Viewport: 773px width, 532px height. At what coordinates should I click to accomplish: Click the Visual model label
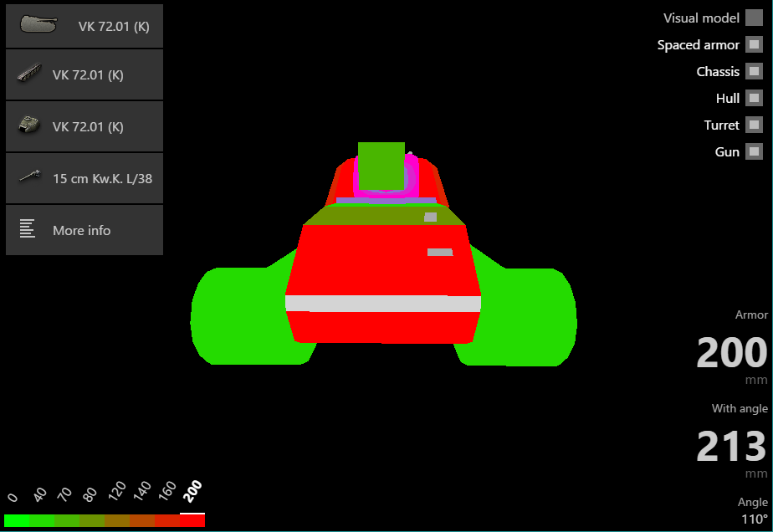pyautogui.click(x=701, y=18)
